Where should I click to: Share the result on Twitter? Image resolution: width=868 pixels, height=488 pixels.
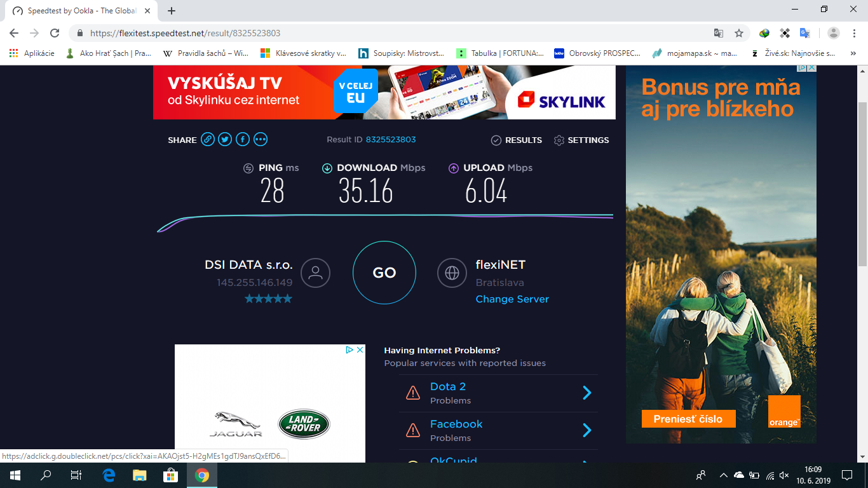click(x=225, y=140)
